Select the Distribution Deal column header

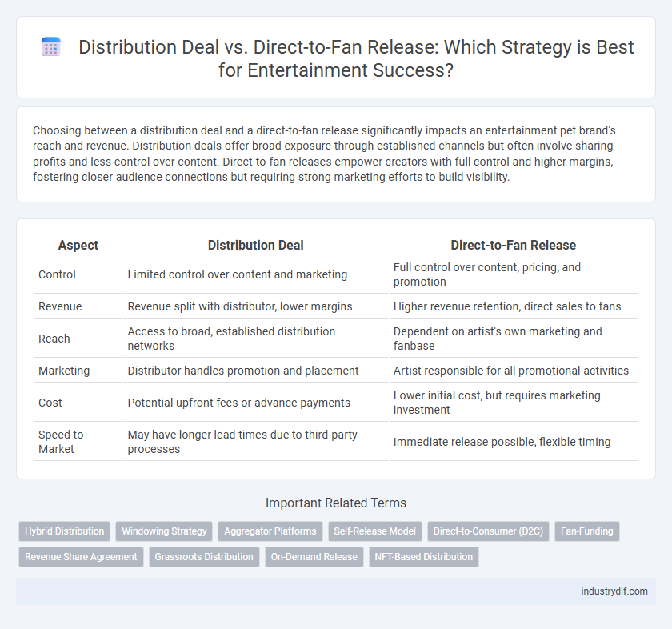tap(255, 245)
